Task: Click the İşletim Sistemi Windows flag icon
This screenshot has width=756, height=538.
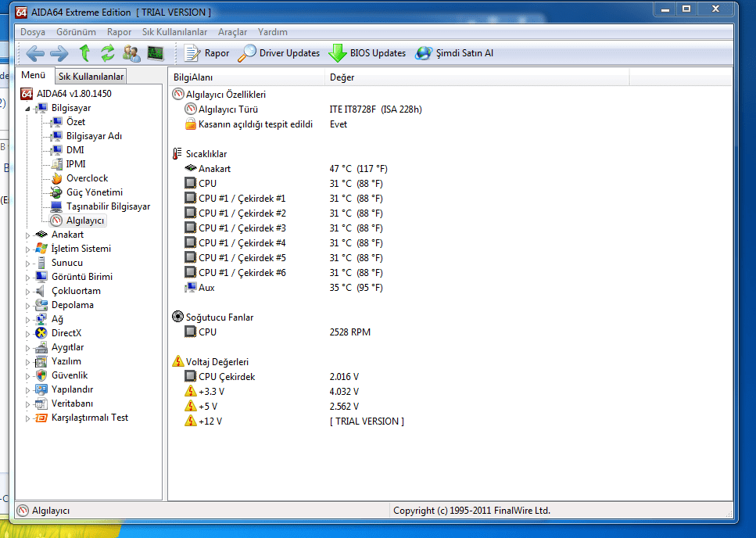Action: point(41,248)
